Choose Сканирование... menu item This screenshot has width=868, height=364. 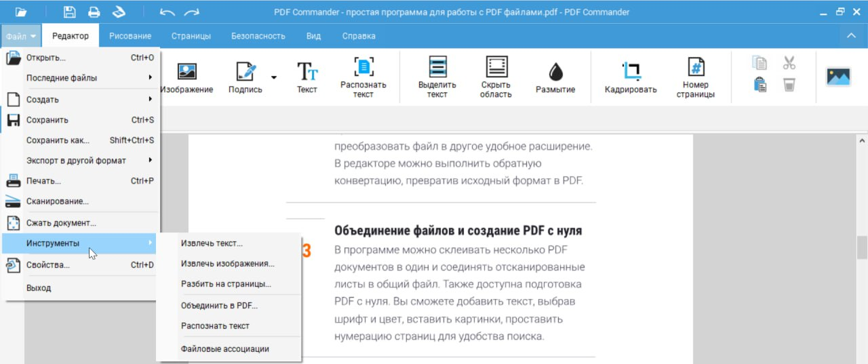80,201
